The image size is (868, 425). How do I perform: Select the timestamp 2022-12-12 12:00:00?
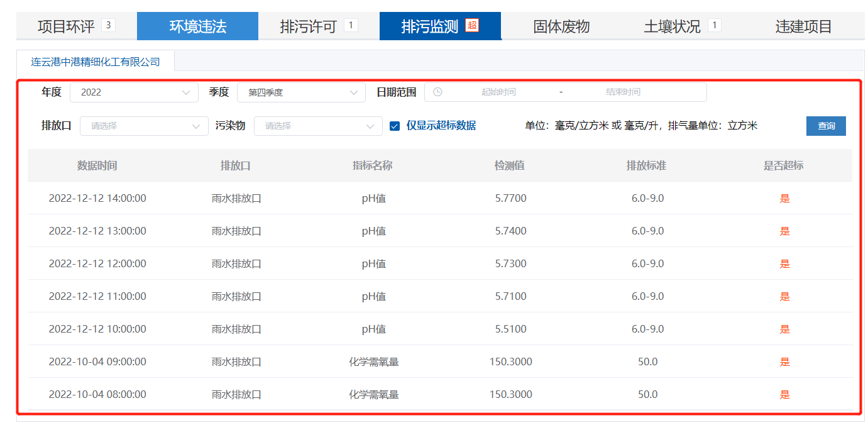tap(97, 264)
